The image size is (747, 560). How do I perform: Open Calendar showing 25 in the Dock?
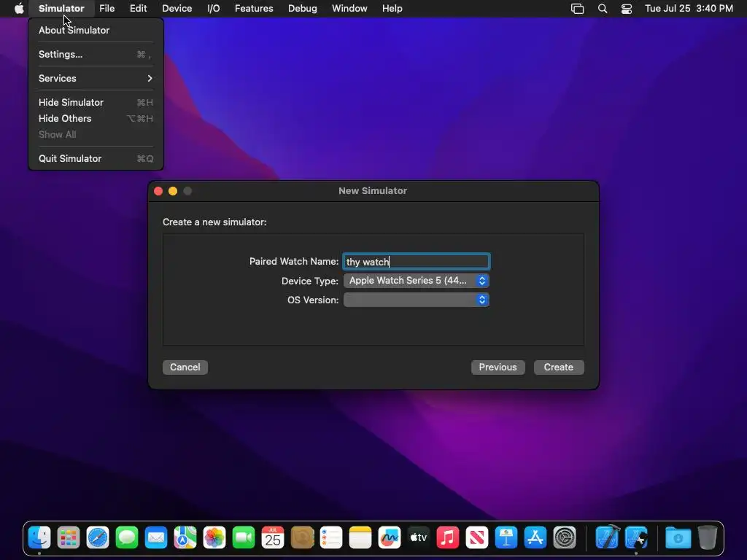[x=273, y=538]
